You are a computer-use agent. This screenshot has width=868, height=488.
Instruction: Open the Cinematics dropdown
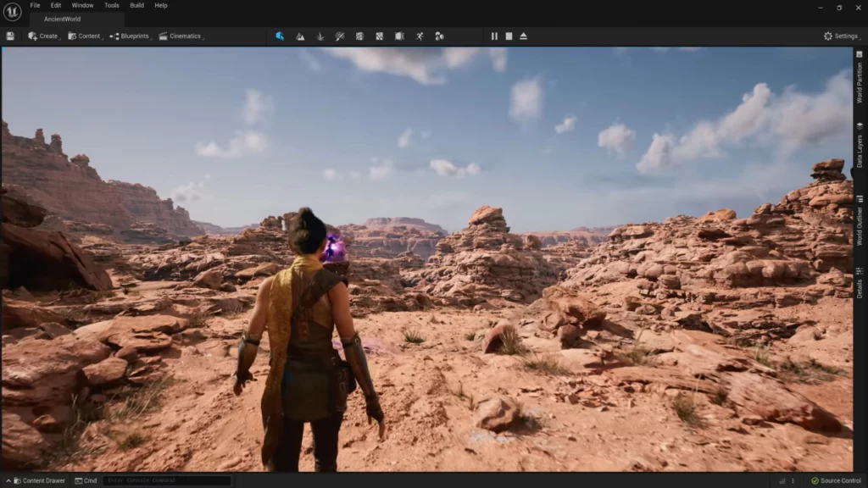tap(181, 36)
